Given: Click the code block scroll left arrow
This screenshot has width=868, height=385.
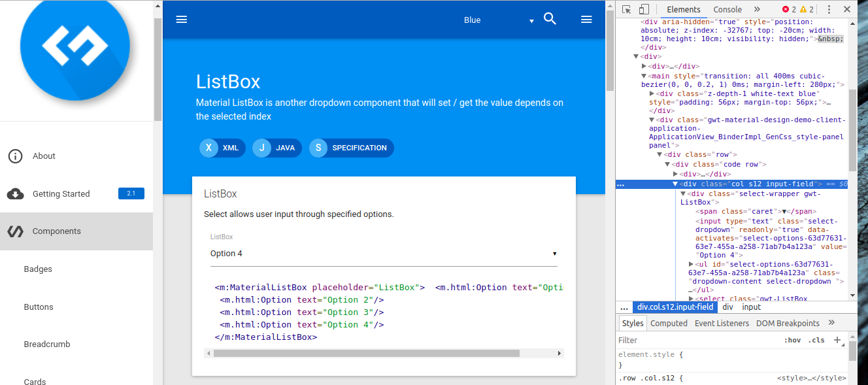Looking at the screenshot, I should pos(209,353).
